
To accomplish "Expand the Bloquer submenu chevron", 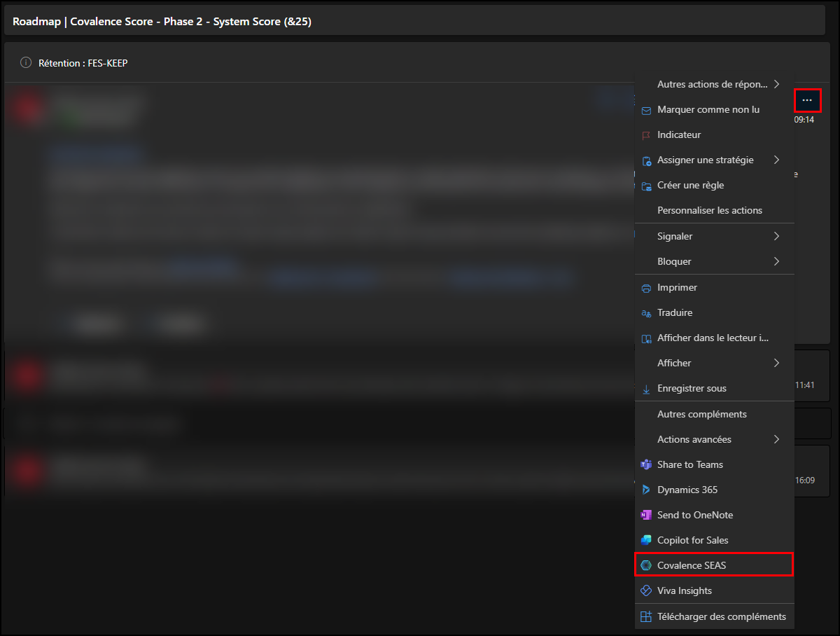I will 776,262.
